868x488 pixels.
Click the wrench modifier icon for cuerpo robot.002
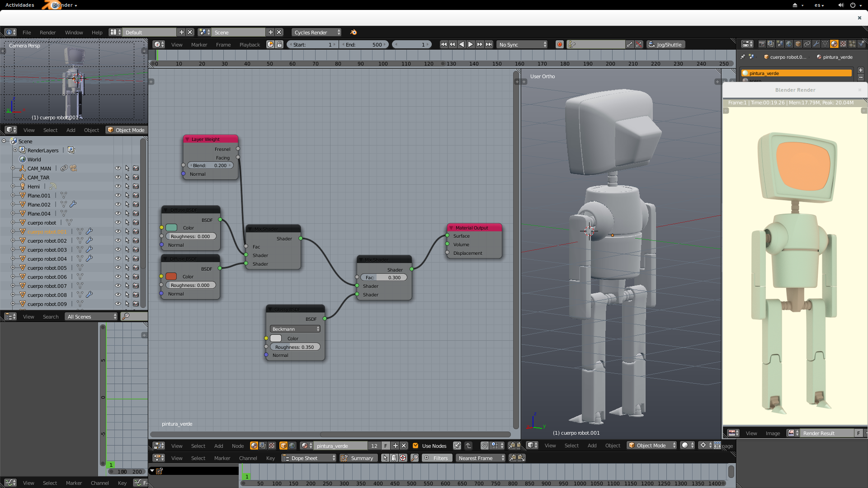coord(90,241)
